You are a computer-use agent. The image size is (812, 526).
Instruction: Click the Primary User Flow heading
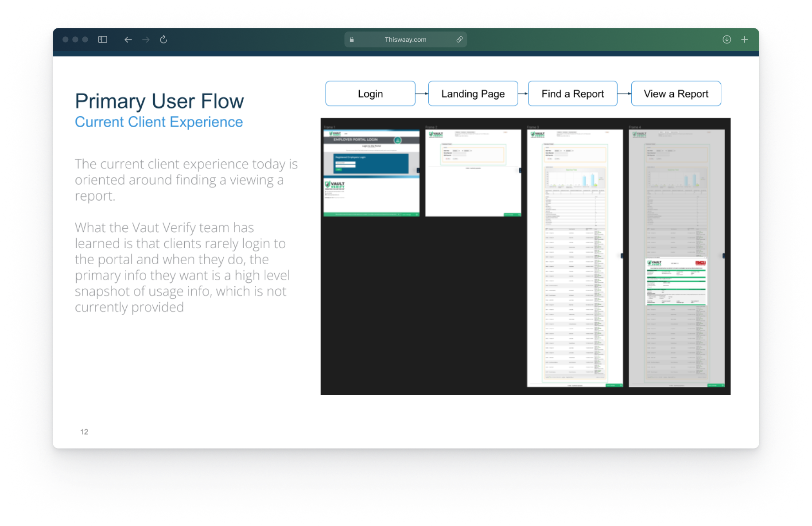(159, 101)
